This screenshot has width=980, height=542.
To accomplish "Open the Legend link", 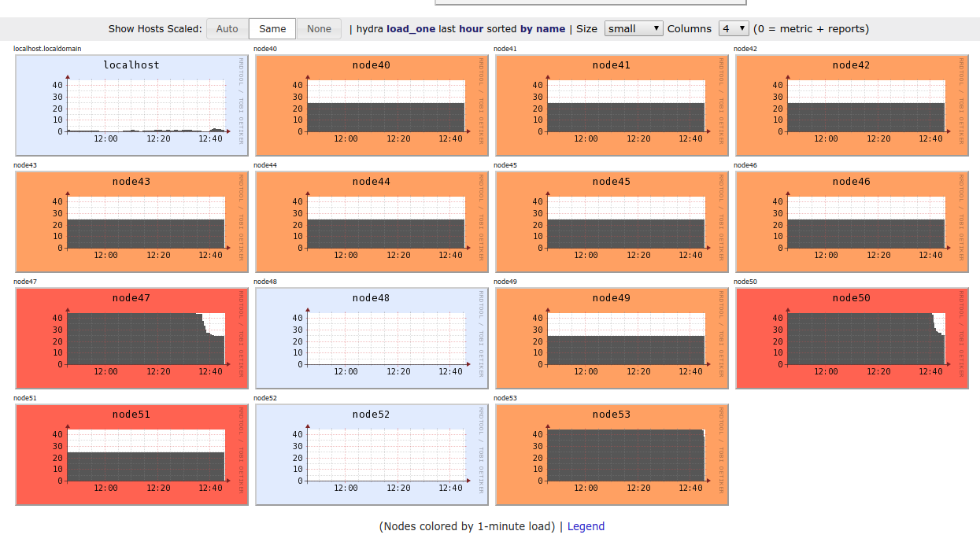I will pos(586,526).
